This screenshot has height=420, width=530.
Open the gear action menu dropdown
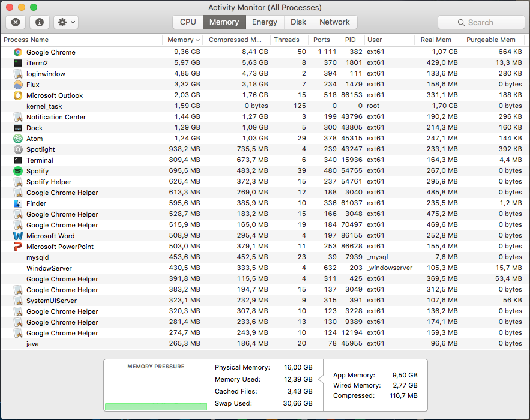(x=66, y=22)
